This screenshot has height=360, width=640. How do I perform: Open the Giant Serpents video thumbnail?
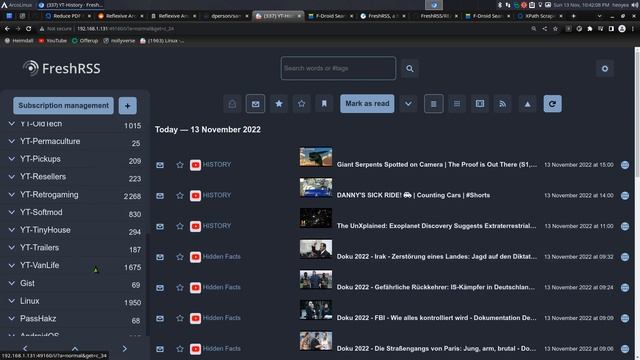pos(316,157)
